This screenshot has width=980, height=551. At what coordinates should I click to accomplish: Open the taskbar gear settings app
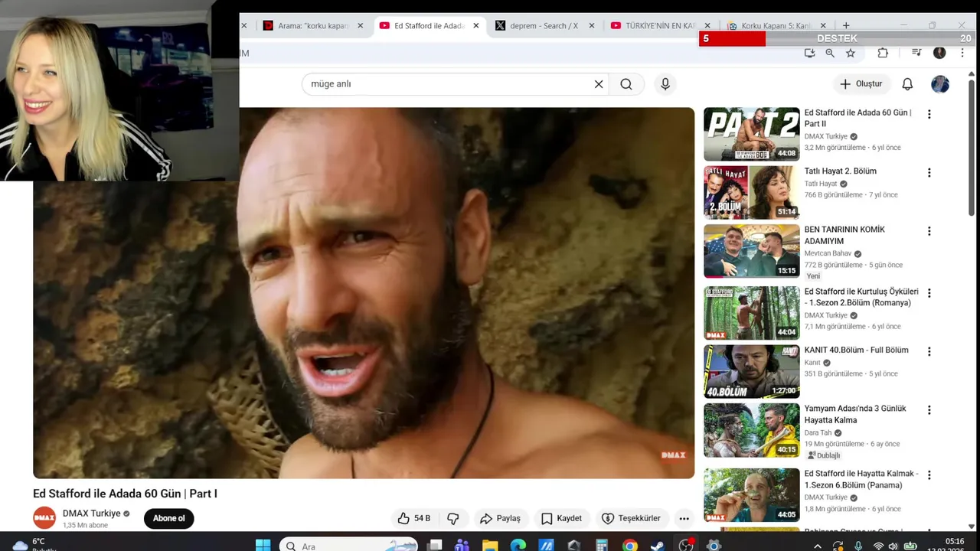coord(714,546)
